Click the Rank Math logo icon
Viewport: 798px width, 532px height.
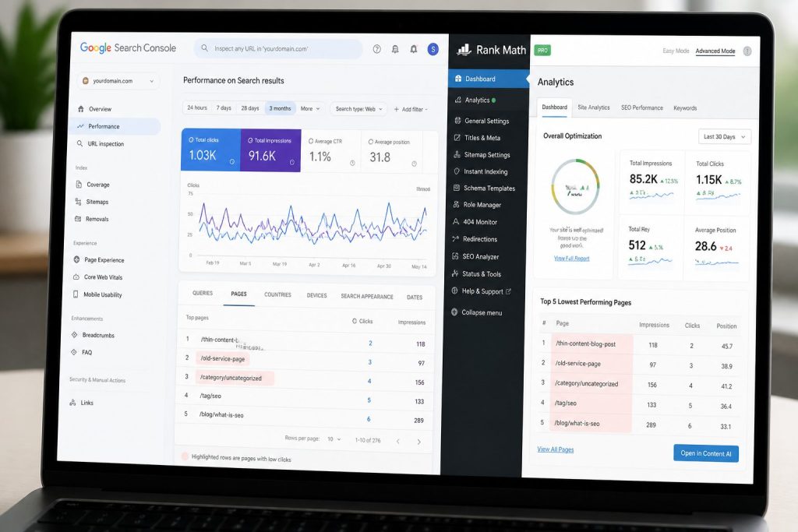[464, 49]
